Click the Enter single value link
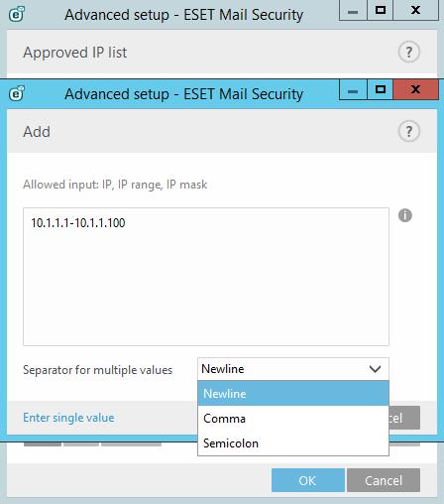Viewport: 444px width, 504px height. pyautogui.click(x=68, y=418)
